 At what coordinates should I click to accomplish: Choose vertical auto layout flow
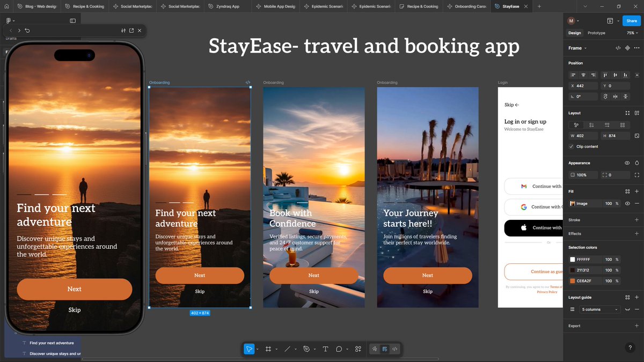click(x=591, y=124)
